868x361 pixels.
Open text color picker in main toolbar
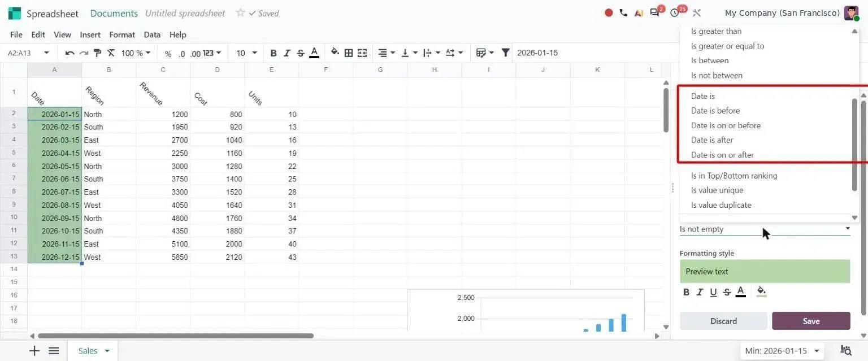(x=314, y=53)
